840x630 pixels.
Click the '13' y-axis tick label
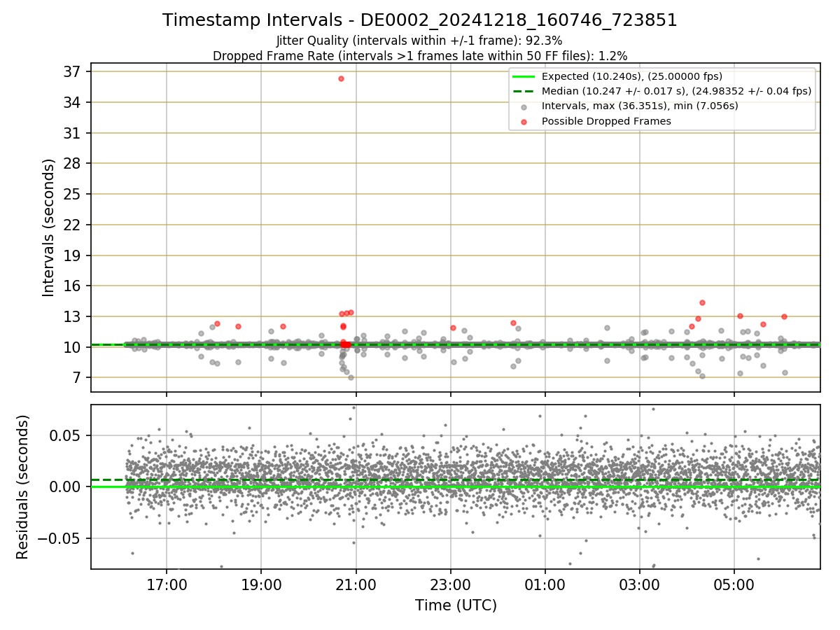click(x=73, y=316)
